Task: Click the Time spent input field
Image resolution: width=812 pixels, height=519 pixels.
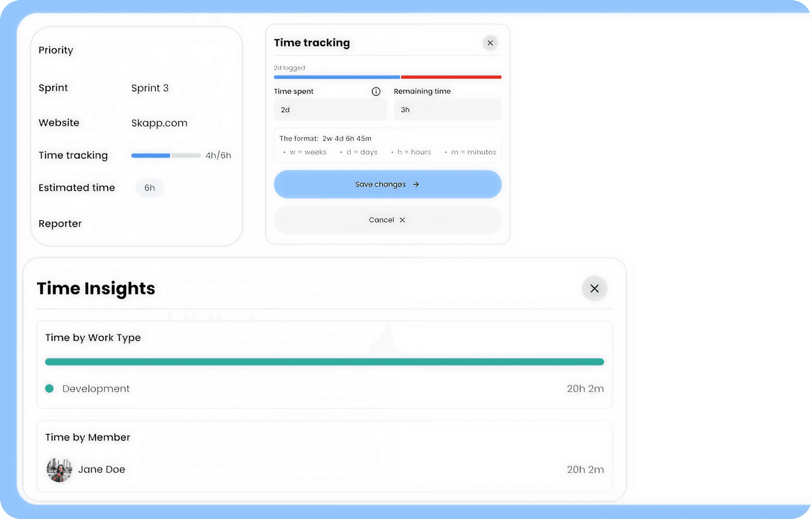Action: pyautogui.click(x=330, y=110)
